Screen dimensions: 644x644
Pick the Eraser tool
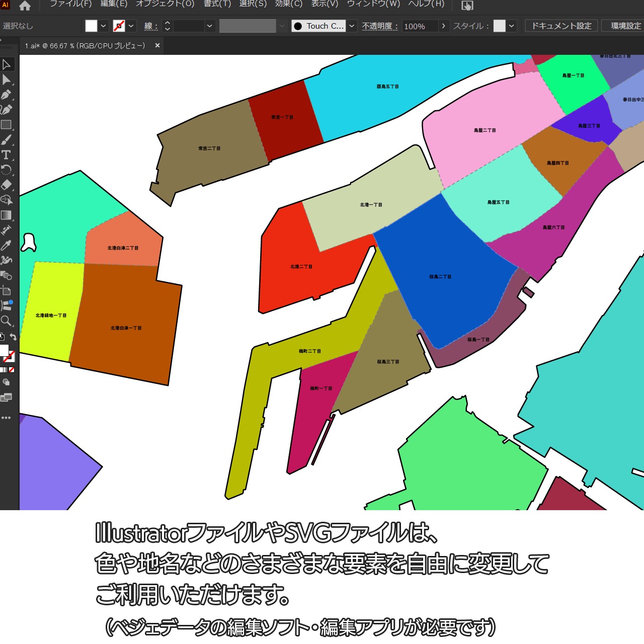pos(6,185)
